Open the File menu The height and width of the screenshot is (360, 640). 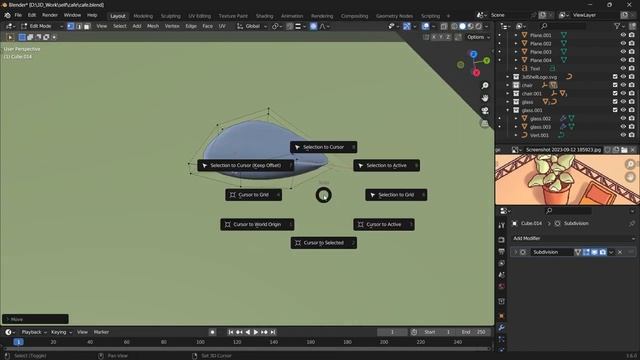pyautogui.click(x=18, y=15)
